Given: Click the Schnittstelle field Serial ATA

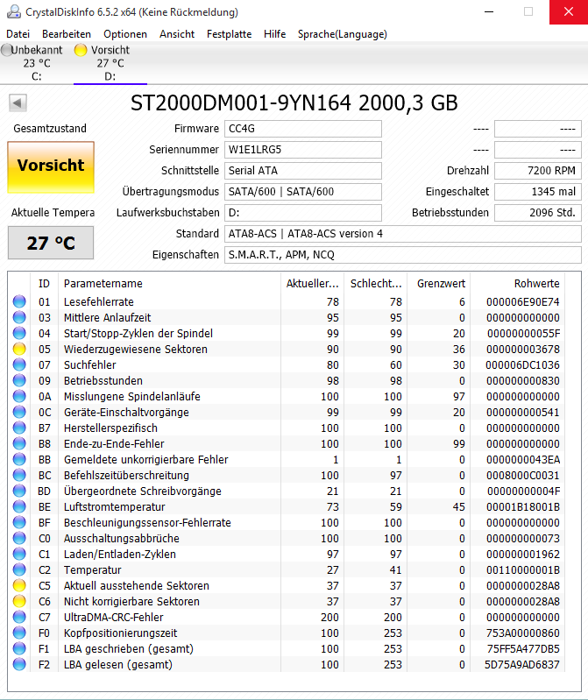Looking at the screenshot, I should 303,171.
